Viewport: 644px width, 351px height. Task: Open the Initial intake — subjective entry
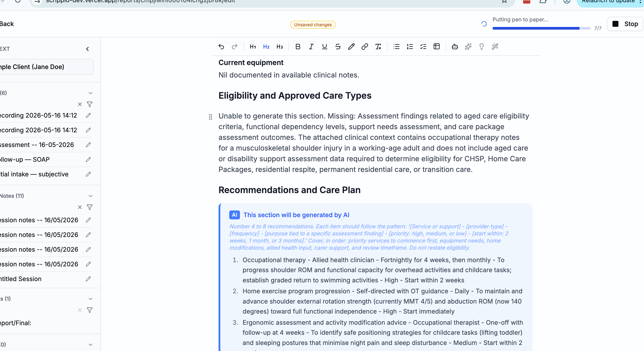pyautogui.click(x=34, y=174)
